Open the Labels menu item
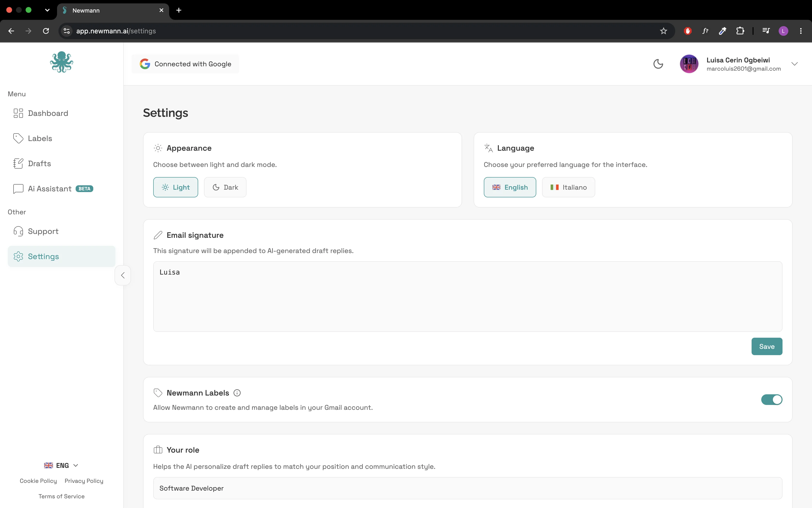The width and height of the screenshot is (812, 508). (61, 138)
